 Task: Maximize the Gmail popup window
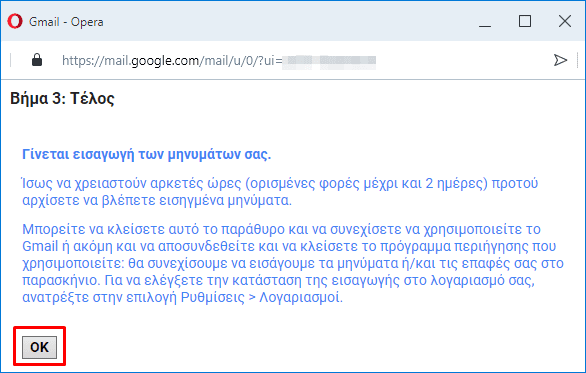tap(525, 22)
